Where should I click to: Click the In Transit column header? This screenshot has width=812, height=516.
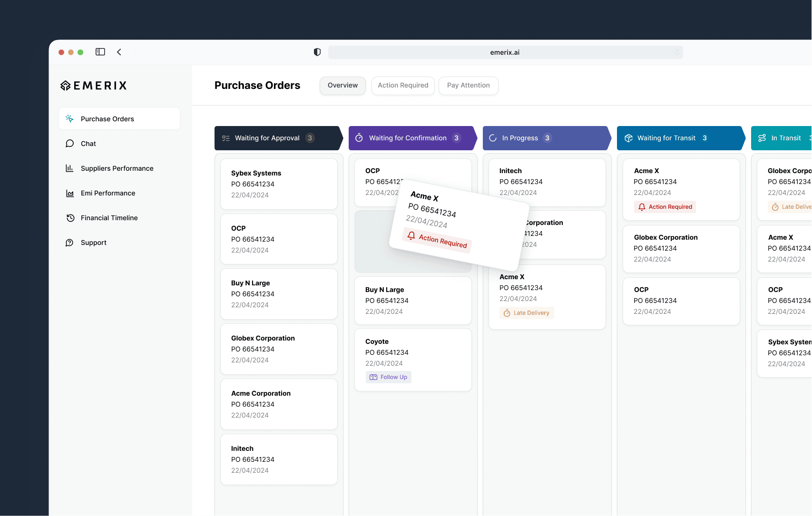782,138
